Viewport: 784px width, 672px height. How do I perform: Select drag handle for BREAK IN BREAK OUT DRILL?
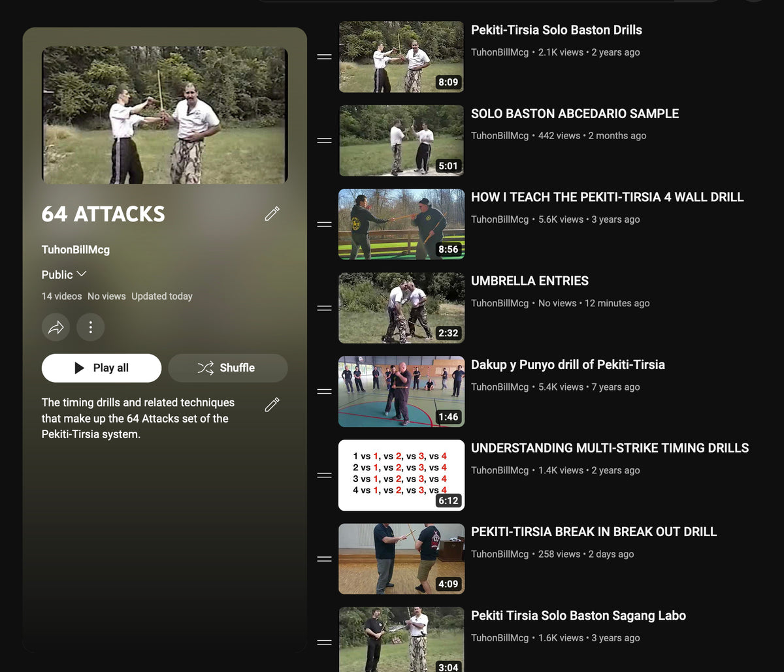pyautogui.click(x=324, y=559)
